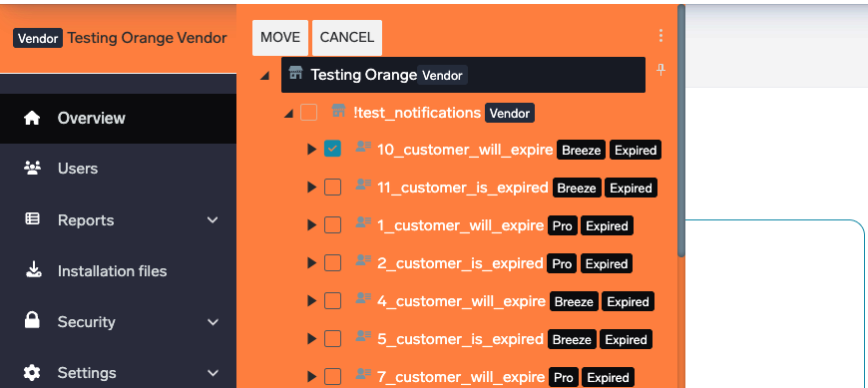Screen dimensions: 868x388
Task: Click the !test_notifications tree label
Action: coord(417,113)
